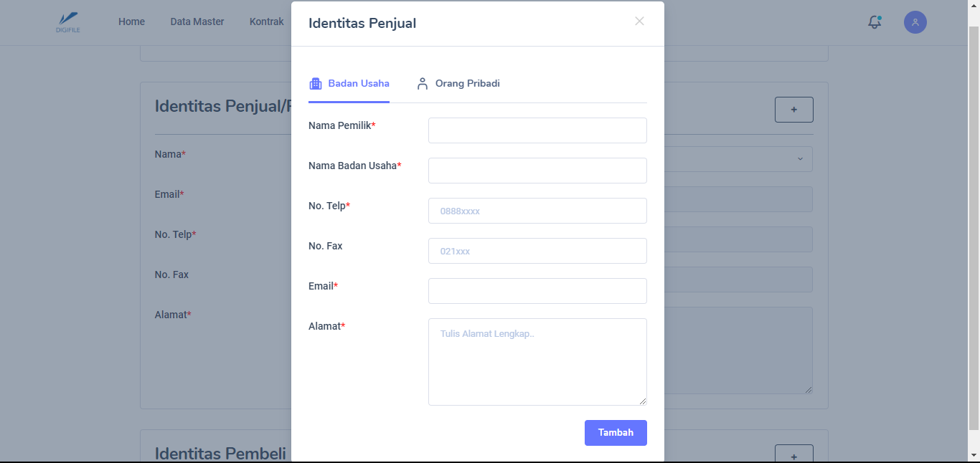The height and width of the screenshot is (463, 980).
Task: Close the Identitas Penjual dialog
Action: 639,22
